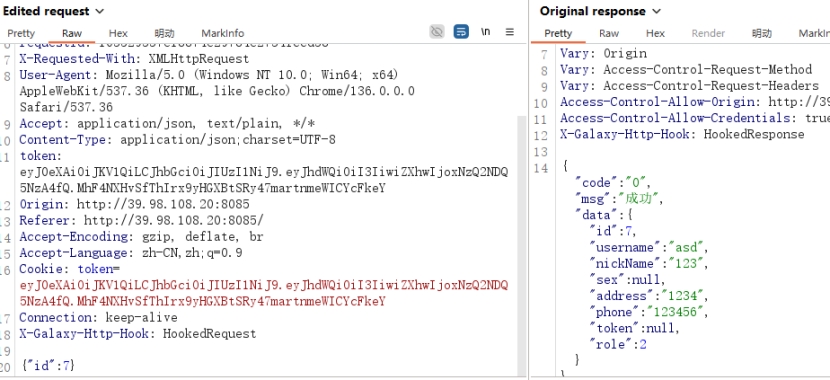Open the response Hex tab
830x380 pixels.
tap(655, 33)
